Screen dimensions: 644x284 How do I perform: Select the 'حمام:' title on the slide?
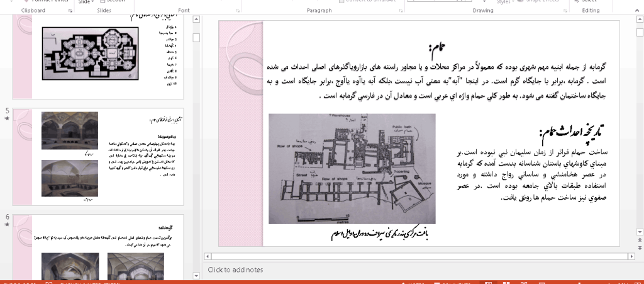pyautogui.click(x=436, y=47)
